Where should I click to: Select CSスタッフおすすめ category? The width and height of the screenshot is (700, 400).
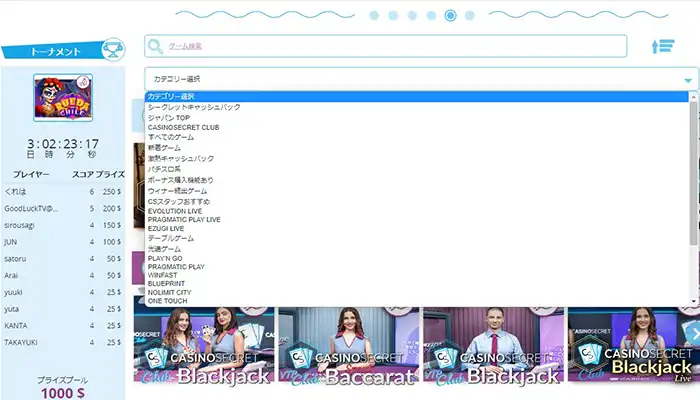179,201
